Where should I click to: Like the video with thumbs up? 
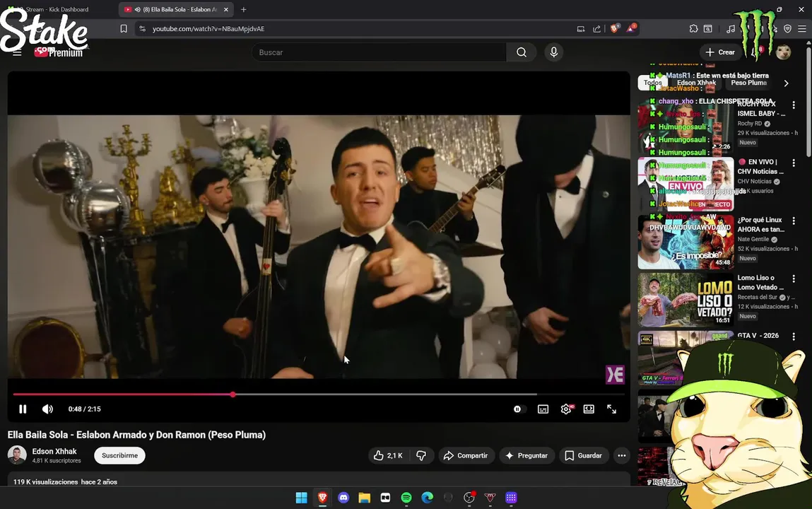tap(389, 456)
